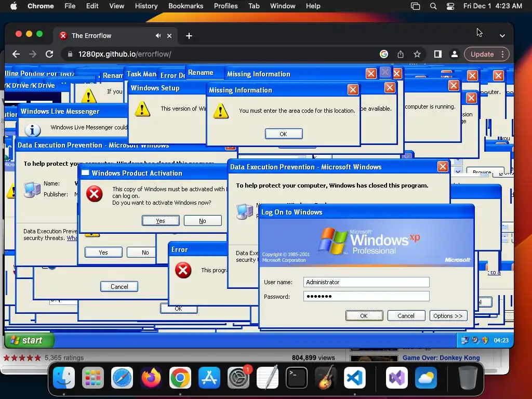Image resolution: width=532 pixels, height=399 pixels.
Task: Open the purple Visual Studio icon in the Dock
Action: coord(396,378)
